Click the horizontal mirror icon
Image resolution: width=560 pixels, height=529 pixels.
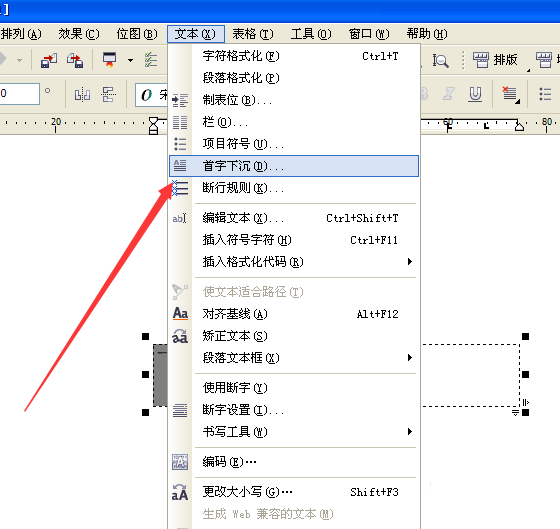82,95
